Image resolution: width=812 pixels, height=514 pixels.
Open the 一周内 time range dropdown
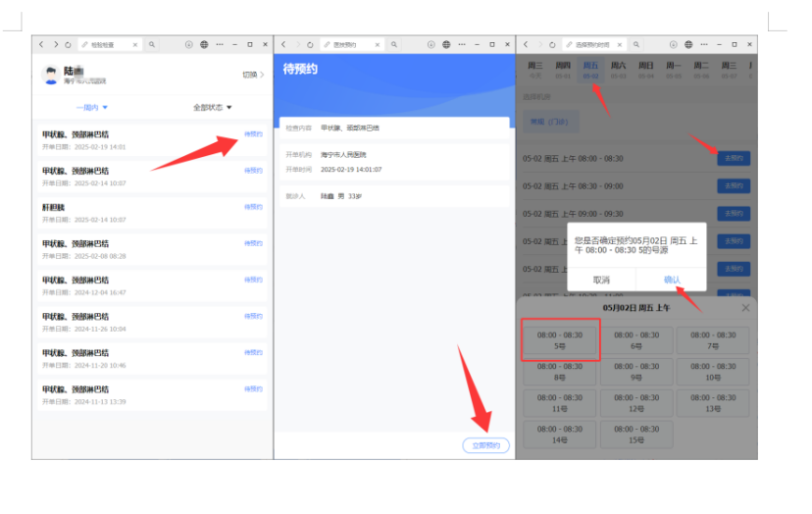92,107
